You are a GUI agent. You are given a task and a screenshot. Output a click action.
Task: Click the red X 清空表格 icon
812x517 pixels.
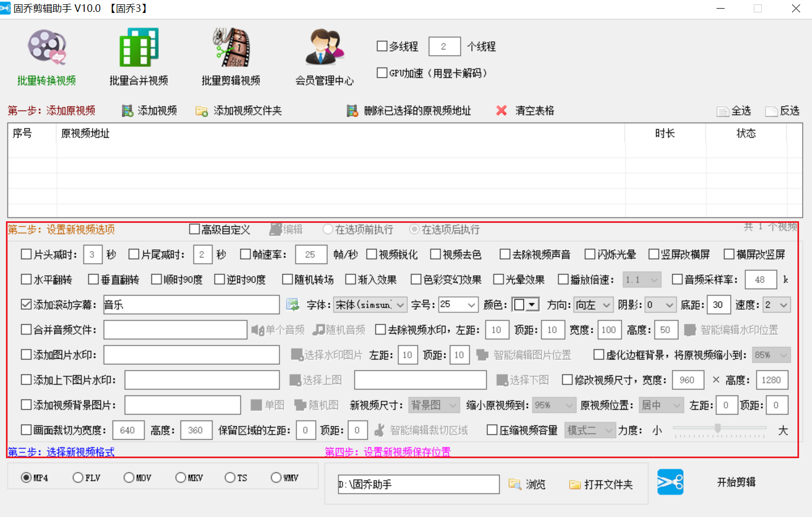click(501, 111)
